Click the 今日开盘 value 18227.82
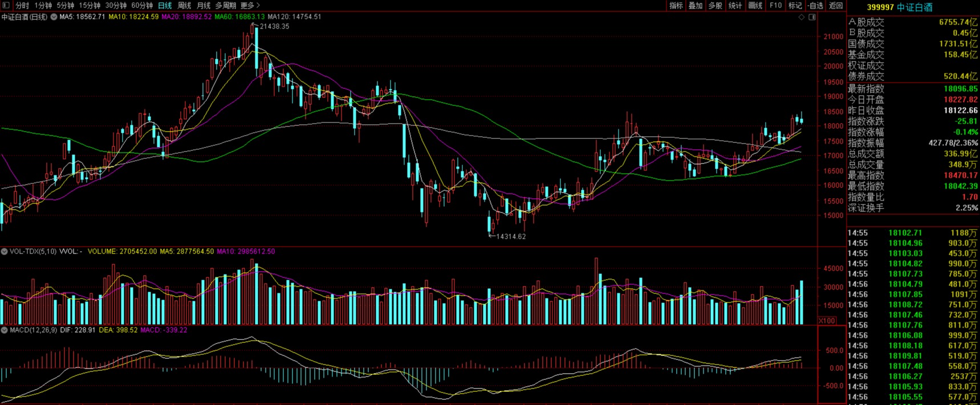This screenshot has width=980, height=405. 961,100
